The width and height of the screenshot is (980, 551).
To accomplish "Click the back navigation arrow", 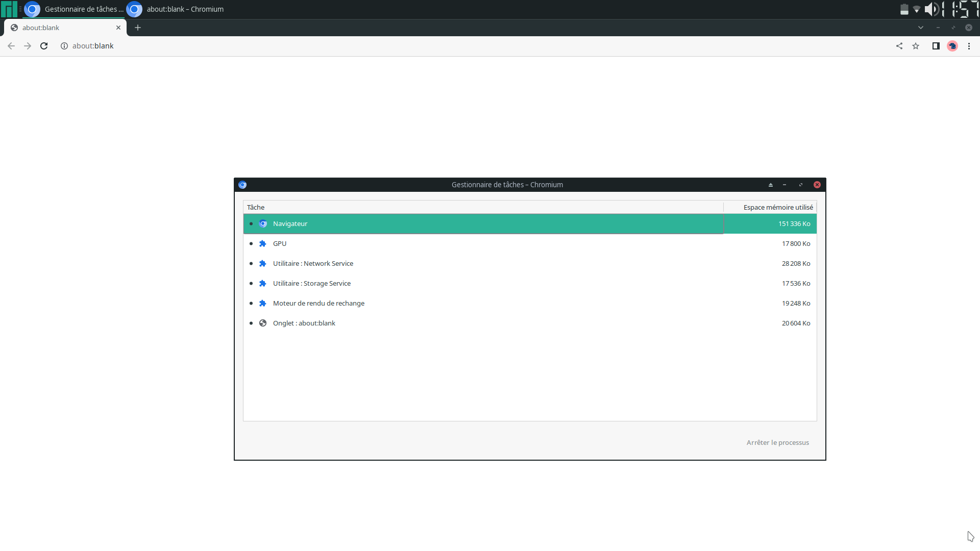I will 11,46.
